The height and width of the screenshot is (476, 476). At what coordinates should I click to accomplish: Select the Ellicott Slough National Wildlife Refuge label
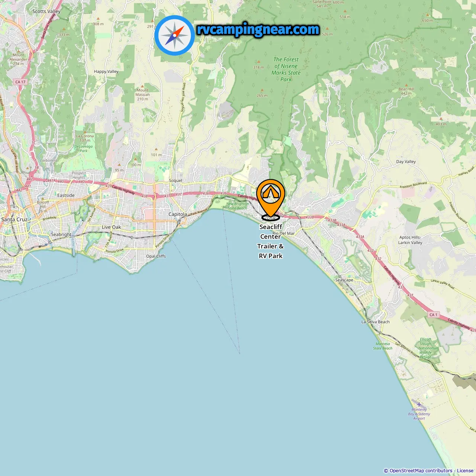pyautogui.click(x=426, y=348)
